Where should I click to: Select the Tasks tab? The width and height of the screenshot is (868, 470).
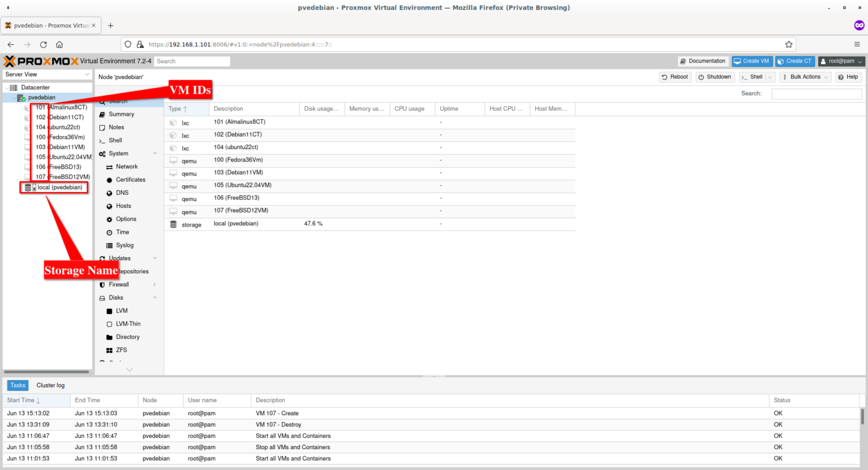coord(17,385)
